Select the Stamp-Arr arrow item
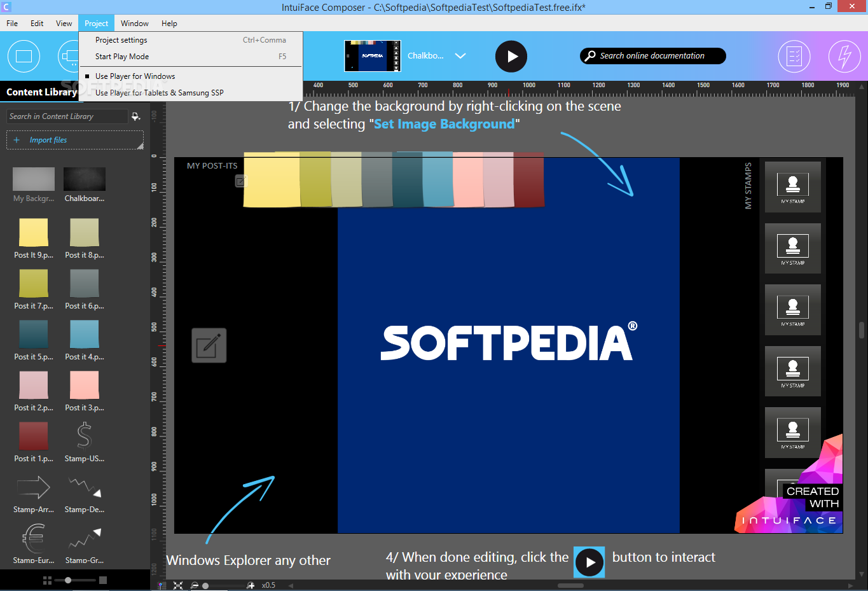 34,492
